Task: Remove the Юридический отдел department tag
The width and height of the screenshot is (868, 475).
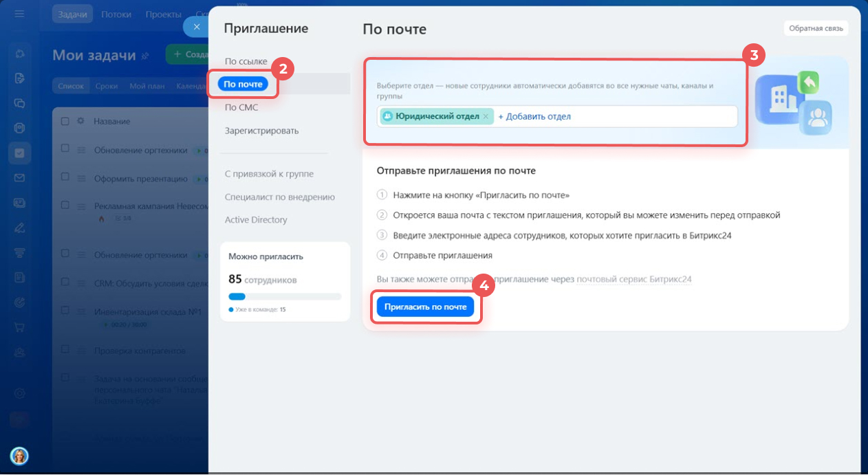Action: click(x=486, y=117)
